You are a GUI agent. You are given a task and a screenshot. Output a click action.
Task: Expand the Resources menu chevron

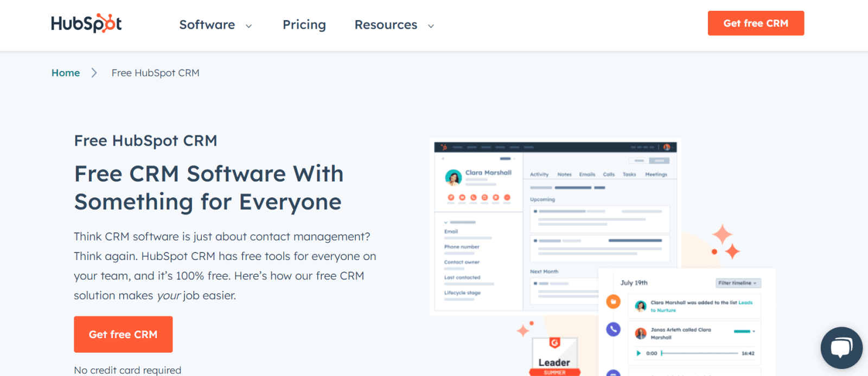(x=431, y=26)
